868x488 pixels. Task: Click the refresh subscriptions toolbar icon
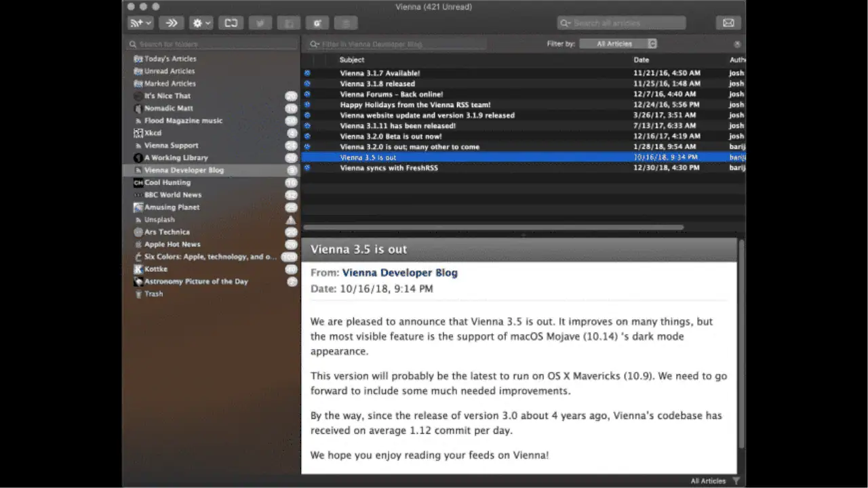tap(231, 23)
